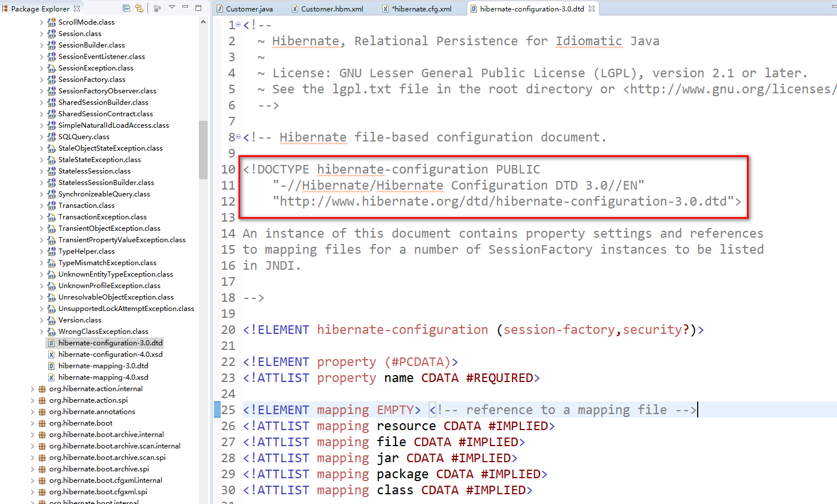Click the WrongClassException.class file icon
837x504 pixels.
pyautogui.click(x=51, y=332)
